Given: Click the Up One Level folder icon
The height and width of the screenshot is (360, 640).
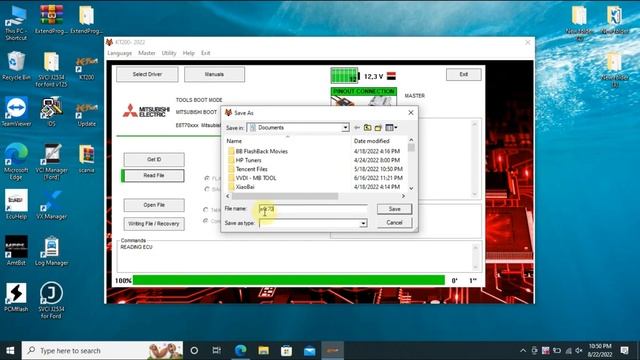Looking at the screenshot, I should tap(367, 128).
